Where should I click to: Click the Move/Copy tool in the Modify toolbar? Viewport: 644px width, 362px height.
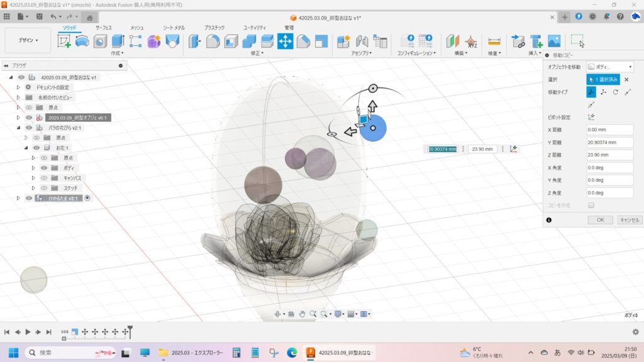coord(285,41)
